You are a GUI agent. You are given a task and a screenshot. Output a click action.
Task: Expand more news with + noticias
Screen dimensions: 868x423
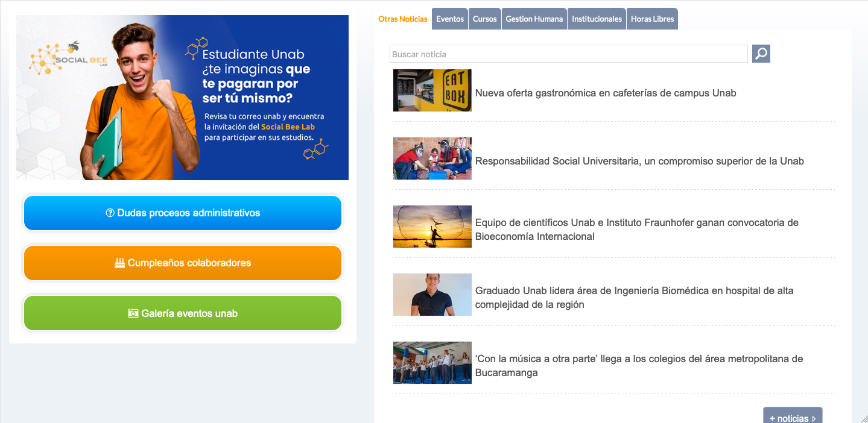click(792, 417)
